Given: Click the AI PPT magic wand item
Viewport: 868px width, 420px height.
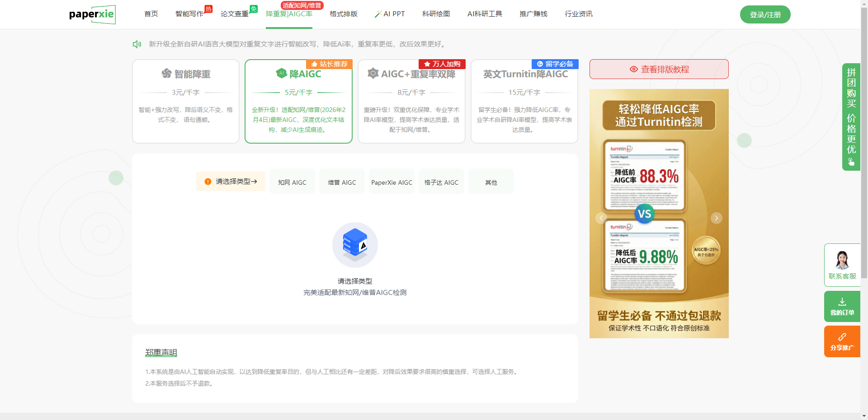Looking at the screenshot, I should tap(390, 14).
